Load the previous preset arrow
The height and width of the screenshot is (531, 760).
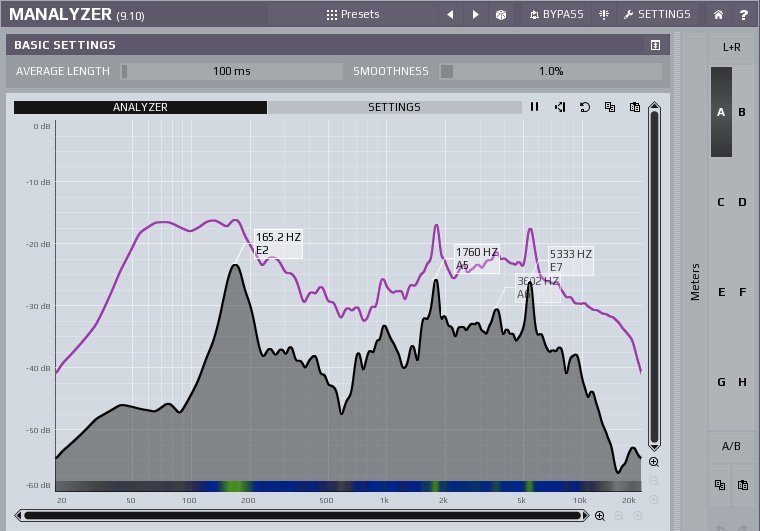(x=450, y=15)
